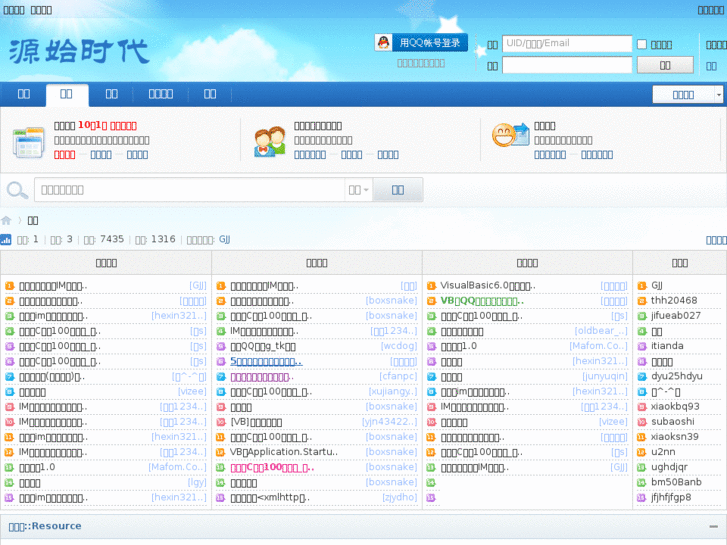Click rank 7 icon beside dyu25hdyu
The image size is (727, 545).
click(x=642, y=377)
